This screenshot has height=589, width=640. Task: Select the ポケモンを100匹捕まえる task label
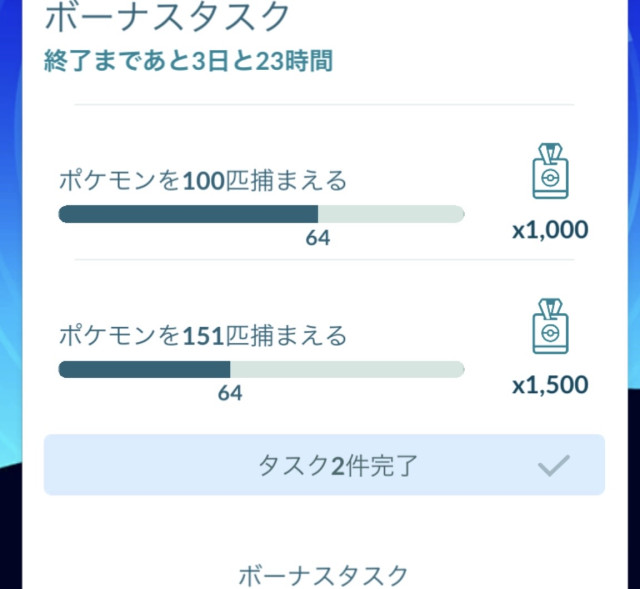click(203, 181)
